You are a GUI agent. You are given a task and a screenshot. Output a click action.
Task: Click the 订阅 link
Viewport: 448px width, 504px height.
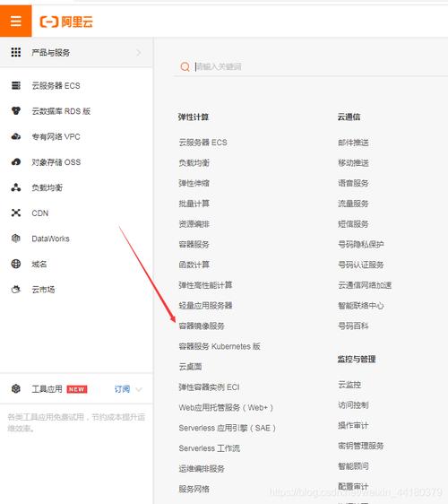pyautogui.click(x=123, y=389)
